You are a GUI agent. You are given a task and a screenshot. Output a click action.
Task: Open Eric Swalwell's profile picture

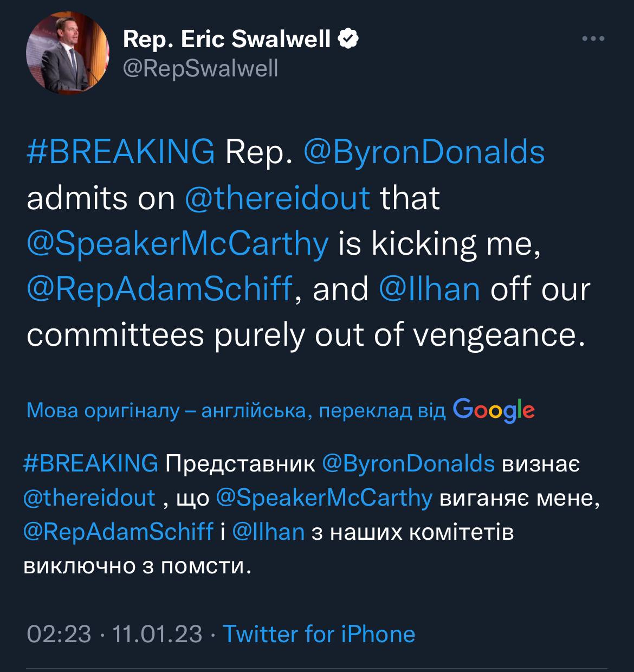[67, 53]
